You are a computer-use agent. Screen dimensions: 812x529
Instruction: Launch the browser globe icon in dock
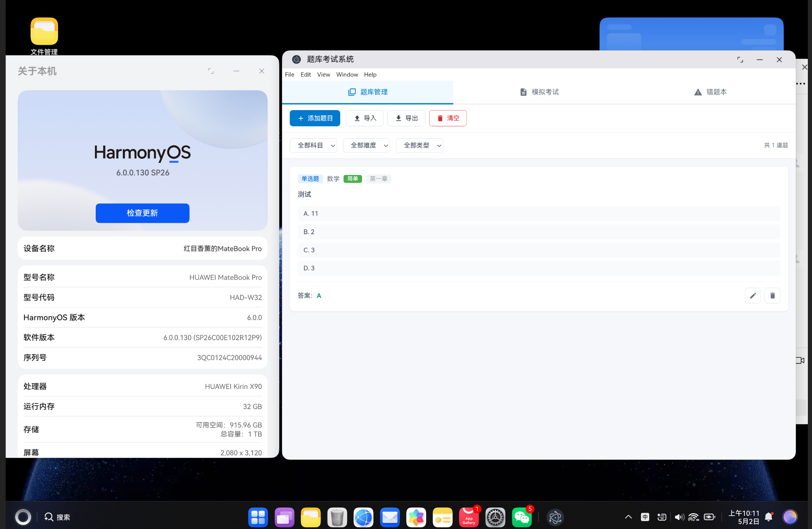364,517
